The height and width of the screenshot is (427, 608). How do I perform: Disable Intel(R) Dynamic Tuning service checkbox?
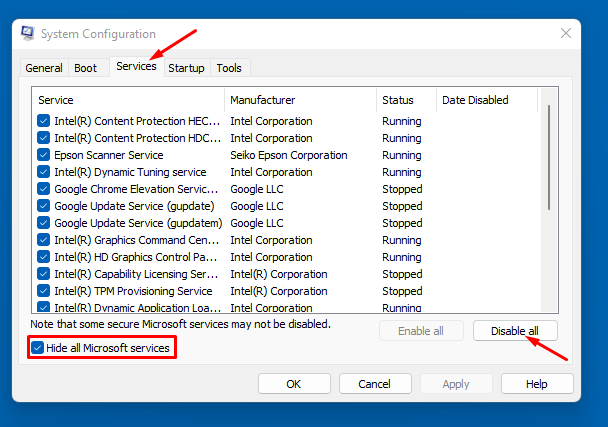point(43,172)
